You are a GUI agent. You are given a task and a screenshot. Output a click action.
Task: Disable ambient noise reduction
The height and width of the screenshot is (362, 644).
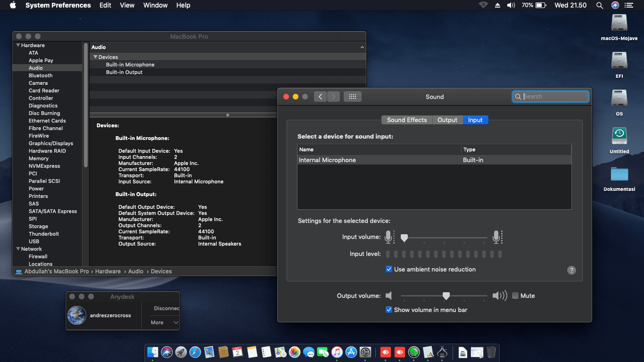tap(388, 269)
